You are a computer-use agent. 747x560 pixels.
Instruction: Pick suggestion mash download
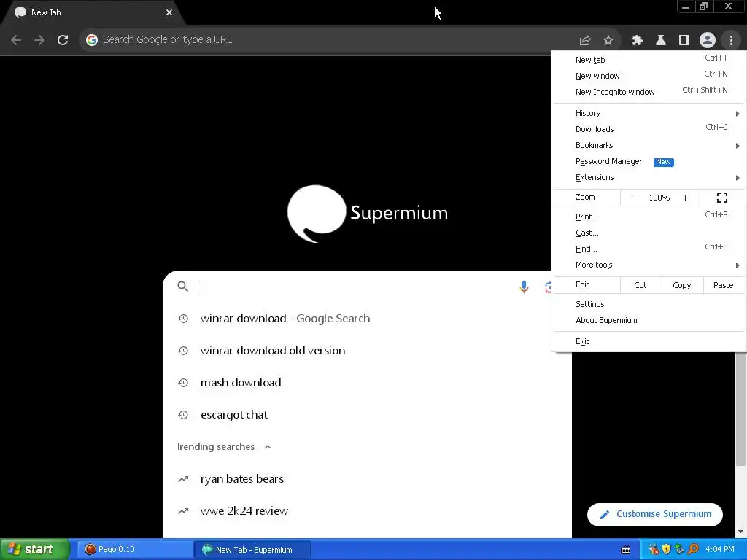(x=367, y=383)
